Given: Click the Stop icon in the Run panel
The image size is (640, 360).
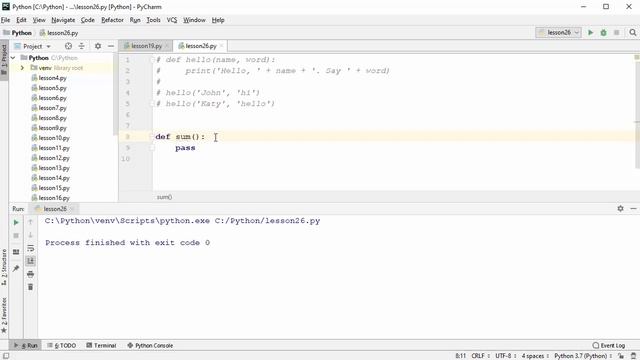Looking at the screenshot, I should pos(16,236).
